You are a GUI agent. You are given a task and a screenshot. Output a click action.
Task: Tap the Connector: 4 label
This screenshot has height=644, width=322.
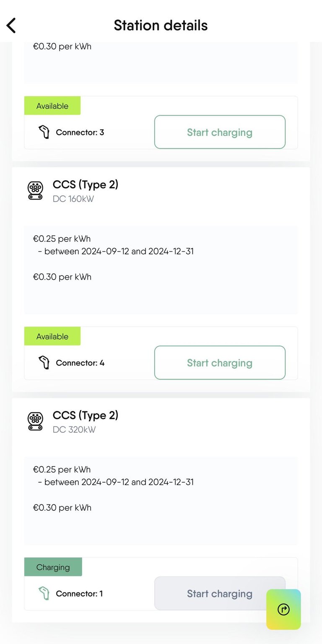coord(80,363)
